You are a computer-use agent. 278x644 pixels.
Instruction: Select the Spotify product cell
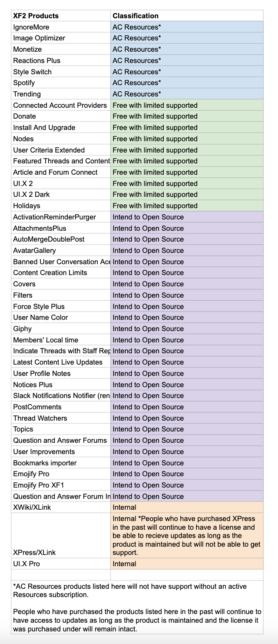point(24,83)
